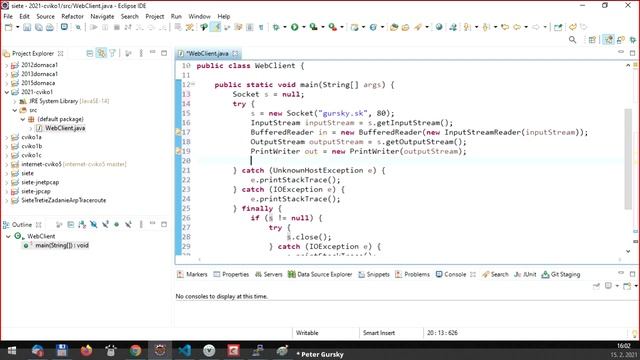Image resolution: width=640 pixels, height=360 pixels.
Task: Toggle the Block Selection Mode icon
Action: point(249,27)
